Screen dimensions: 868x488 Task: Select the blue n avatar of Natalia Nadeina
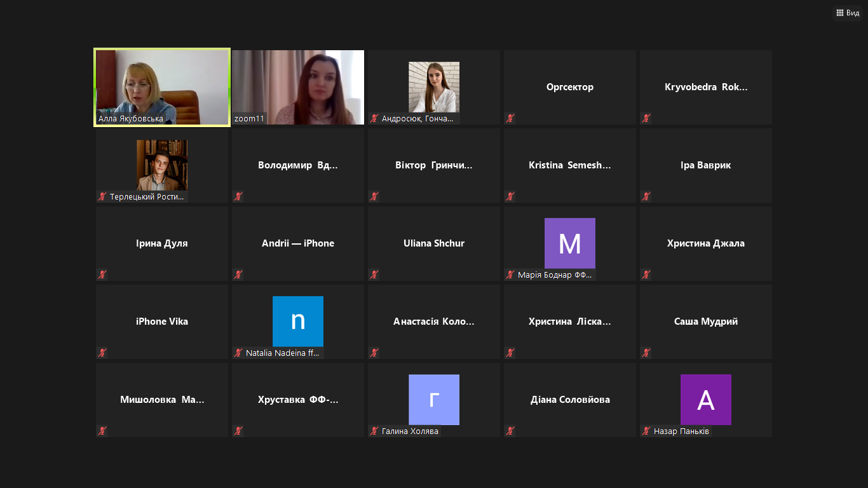(297, 322)
